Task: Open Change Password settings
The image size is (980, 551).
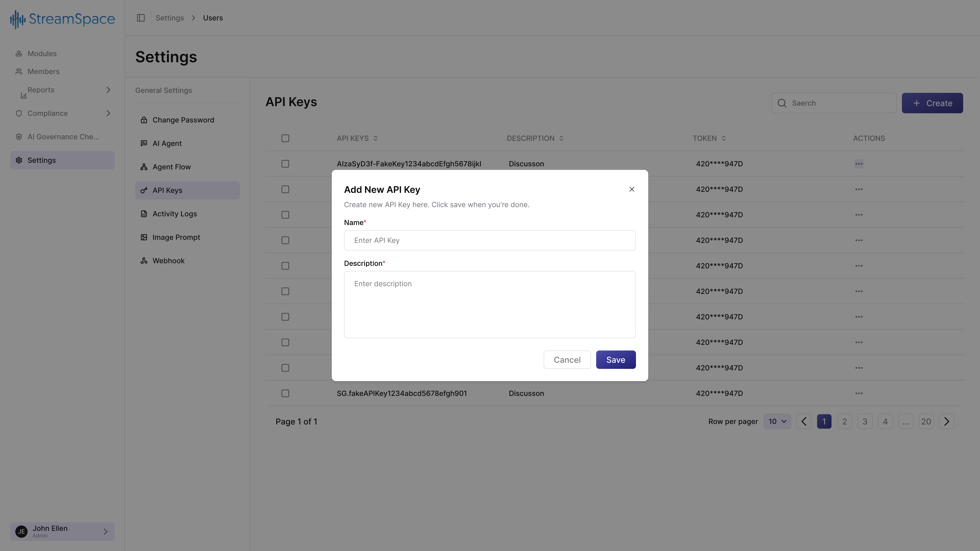Action: pos(187,120)
